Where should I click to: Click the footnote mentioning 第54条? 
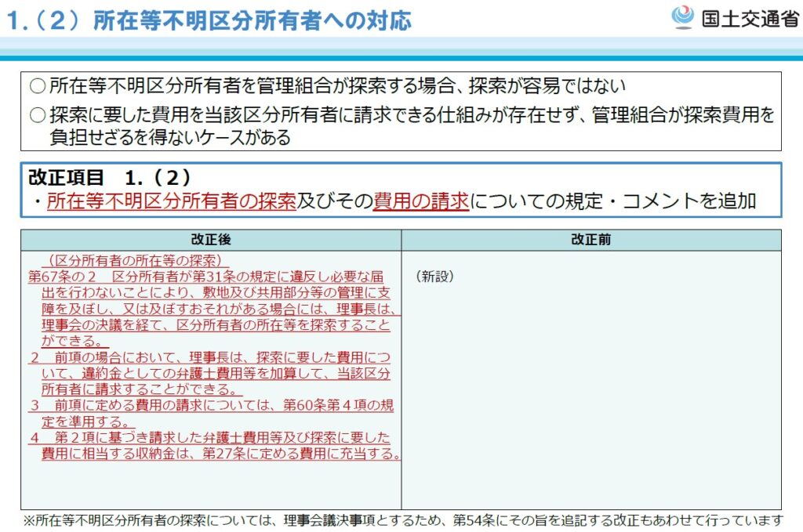[x=403, y=520]
